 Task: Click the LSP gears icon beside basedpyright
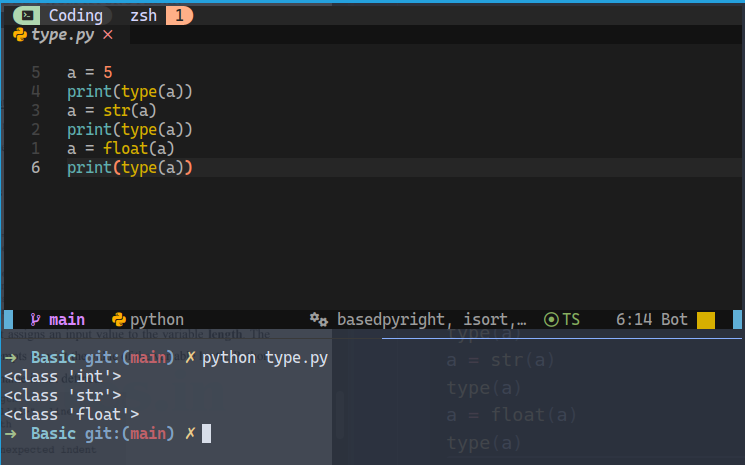(x=319, y=320)
